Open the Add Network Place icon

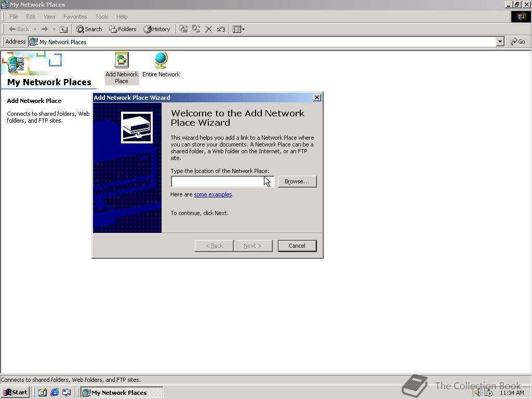(122, 68)
